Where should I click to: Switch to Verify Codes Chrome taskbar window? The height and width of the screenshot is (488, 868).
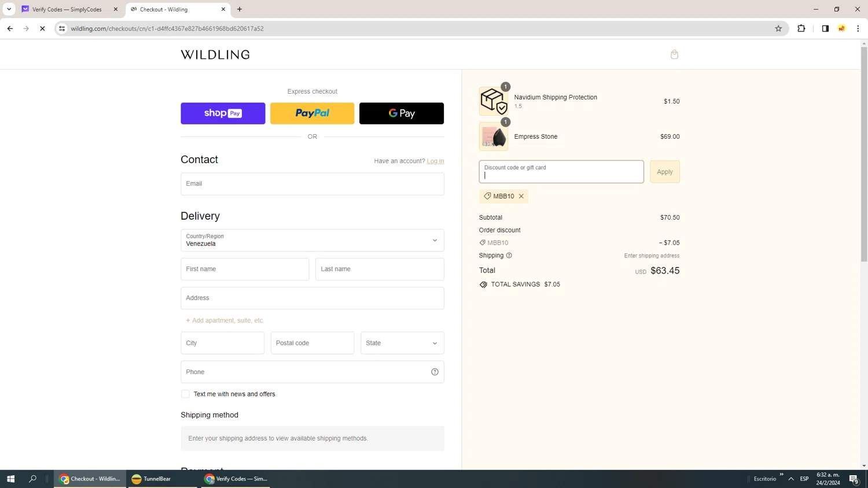236,479
